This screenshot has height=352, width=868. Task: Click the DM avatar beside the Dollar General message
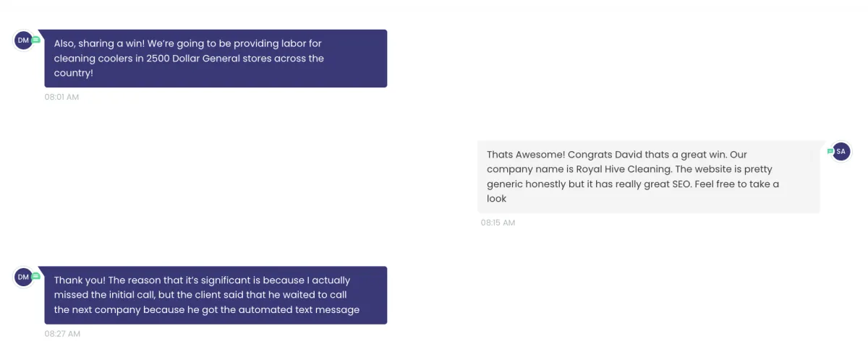(x=24, y=40)
